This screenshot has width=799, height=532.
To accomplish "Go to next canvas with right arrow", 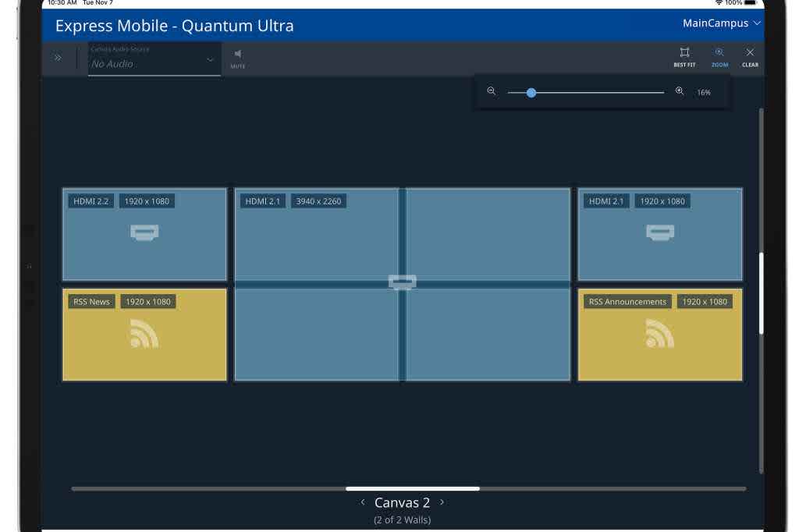I will click(442, 502).
